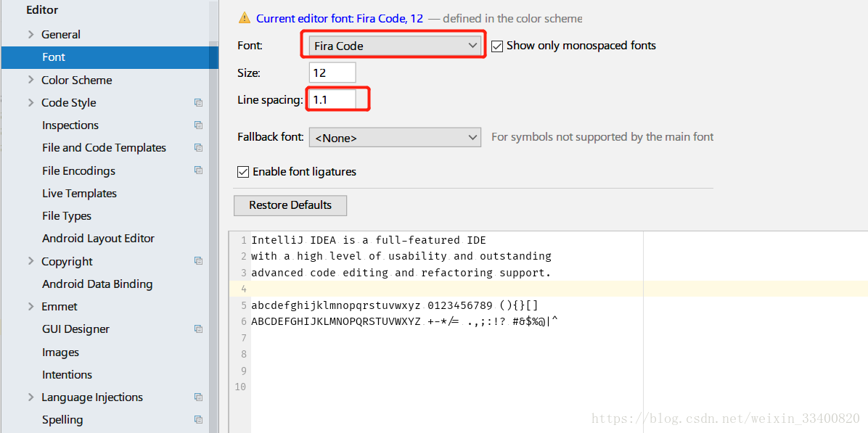Click project-level icon next to GUI Designer
The image size is (868, 433).
click(x=198, y=329)
